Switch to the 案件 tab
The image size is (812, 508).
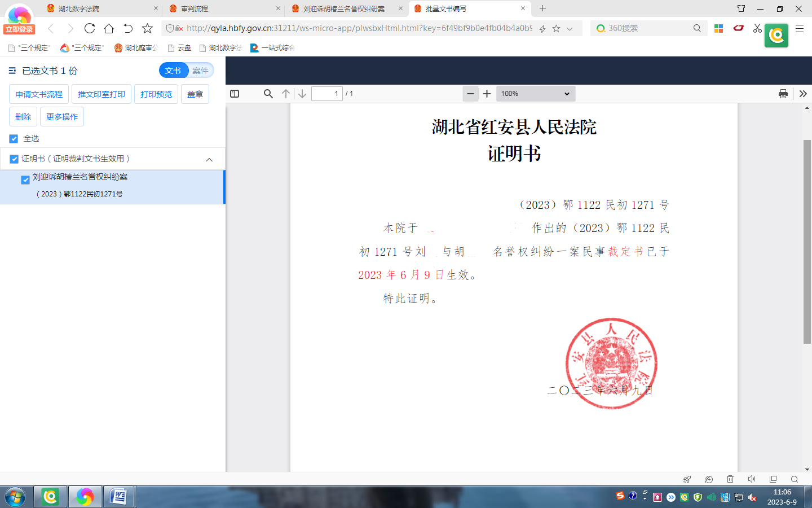(x=200, y=71)
